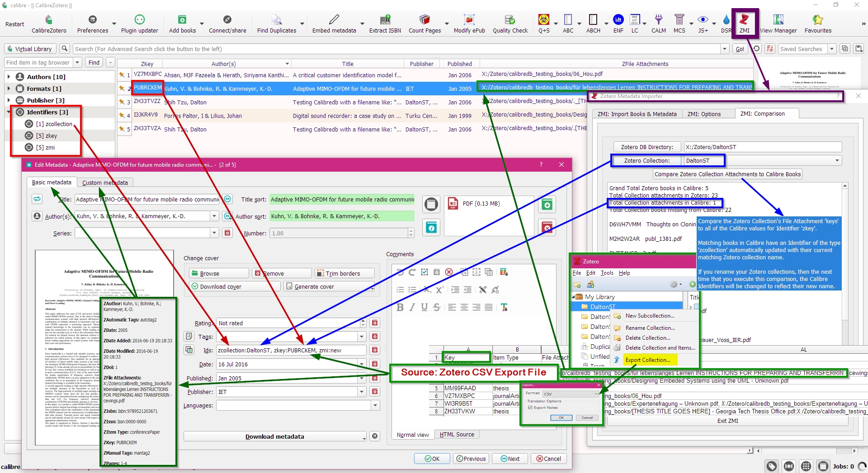Clear the Rating using its red icon
Viewport: 868px width, 473px height.
point(375,323)
